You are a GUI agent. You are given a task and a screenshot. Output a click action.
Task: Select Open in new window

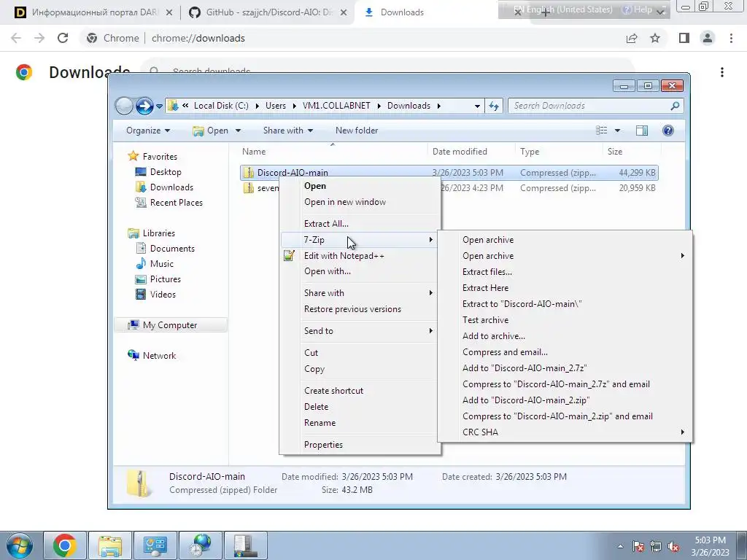click(x=345, y=202)
